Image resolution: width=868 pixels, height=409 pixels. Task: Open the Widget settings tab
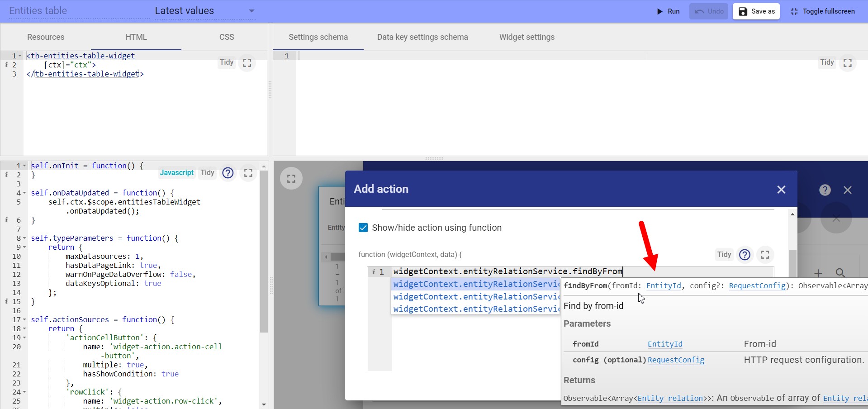pos(526,37)
